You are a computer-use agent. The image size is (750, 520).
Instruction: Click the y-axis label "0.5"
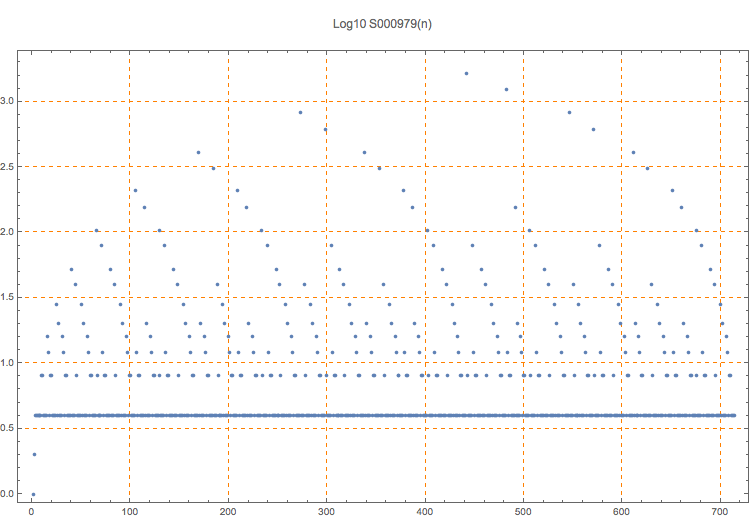[x=6, y=428]
